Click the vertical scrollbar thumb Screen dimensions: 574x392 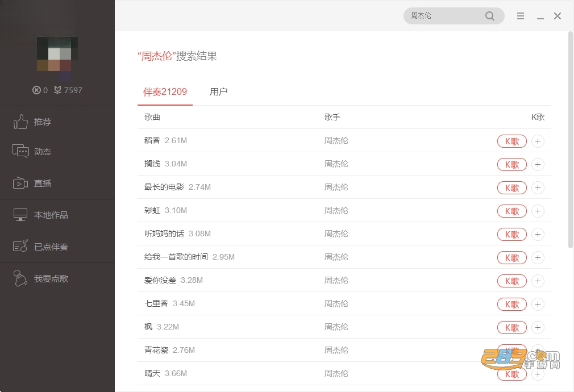click(571, 139)
